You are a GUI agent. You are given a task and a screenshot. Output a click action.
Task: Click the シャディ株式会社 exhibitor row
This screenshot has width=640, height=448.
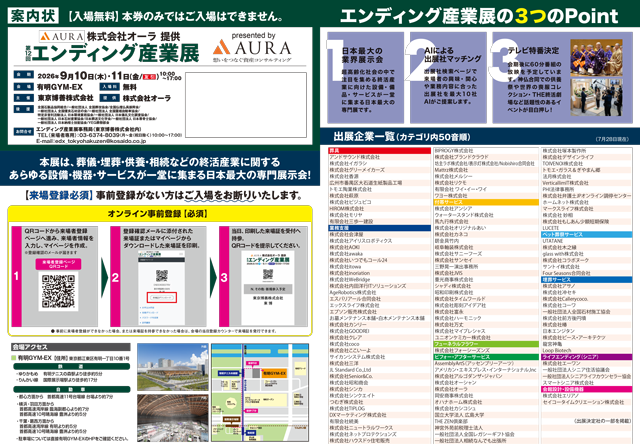(486, 286)
